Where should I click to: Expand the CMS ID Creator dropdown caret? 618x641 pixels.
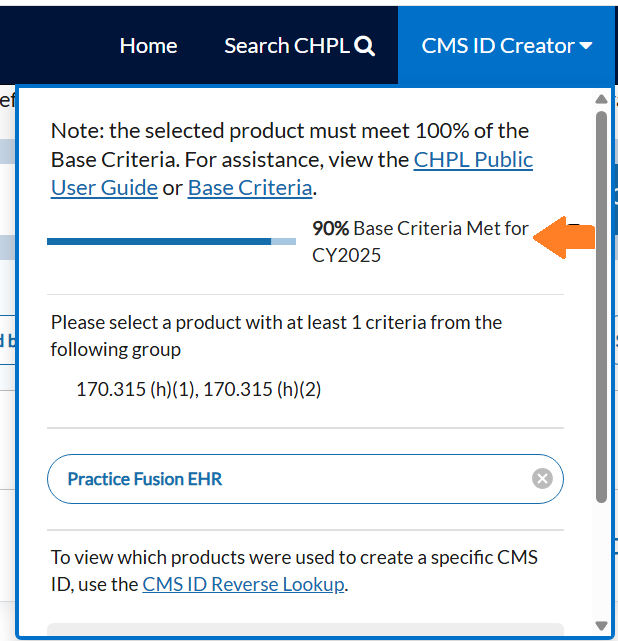(x=586, y=46)
